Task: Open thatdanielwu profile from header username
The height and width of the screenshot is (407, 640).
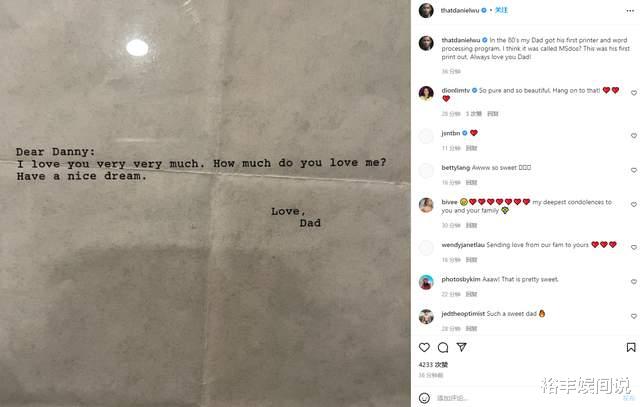Action: coord(460,11)
